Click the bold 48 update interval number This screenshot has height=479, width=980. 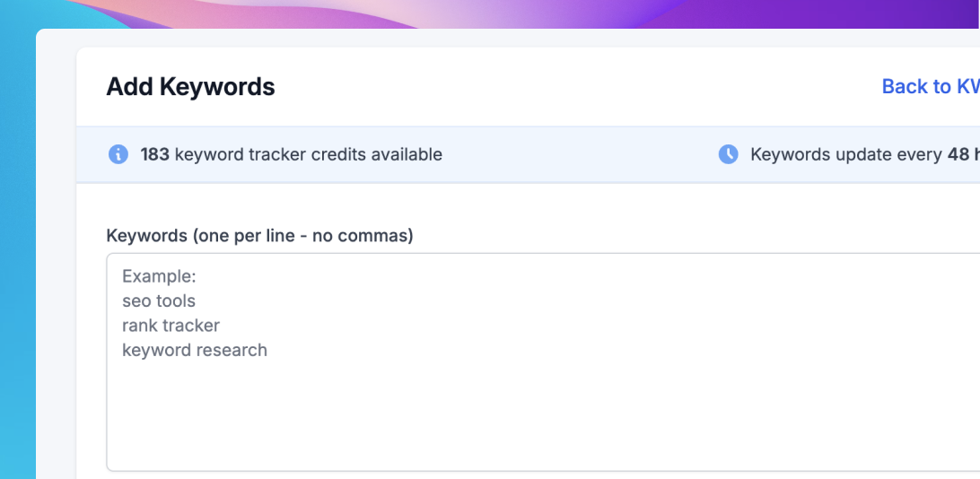(958, 154)
